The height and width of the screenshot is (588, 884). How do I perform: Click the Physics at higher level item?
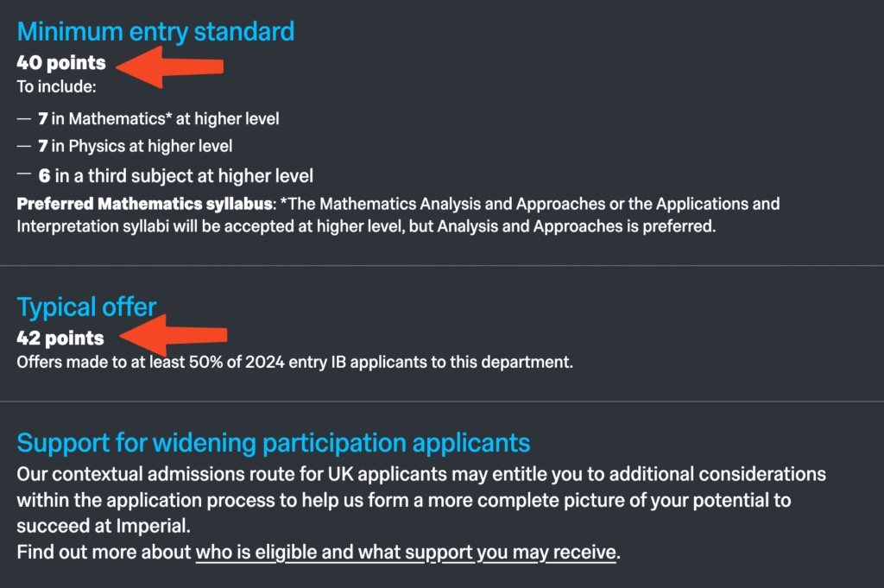coord(136,146)
